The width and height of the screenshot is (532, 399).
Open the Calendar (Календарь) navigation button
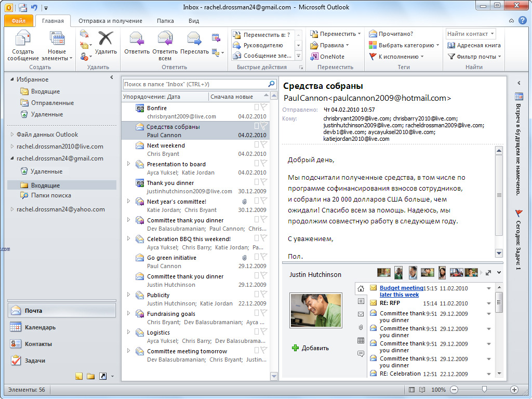(x=62, y=327)
